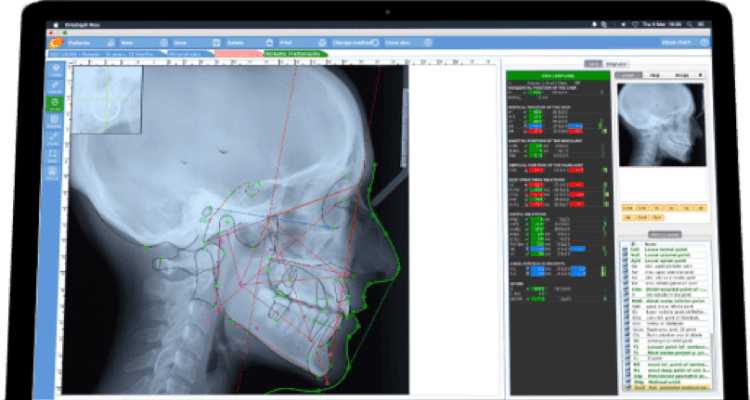Click the Help segment above the X-ray preview
This screenshot has width=750, height=400.
point(655,76)
